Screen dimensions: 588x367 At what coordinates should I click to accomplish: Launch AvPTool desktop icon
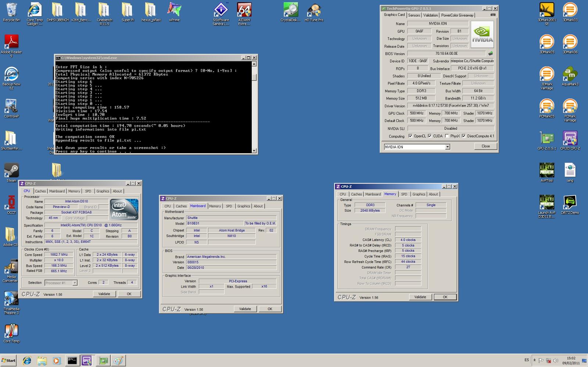pos(546,173)
